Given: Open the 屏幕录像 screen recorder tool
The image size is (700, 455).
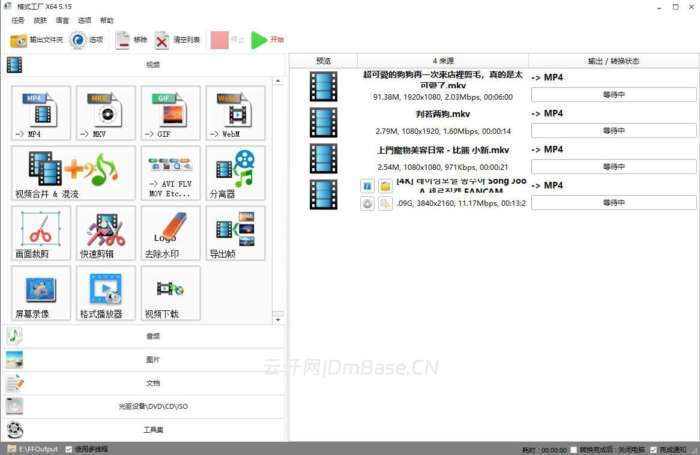Looking at the screenshot, I should point(41,293).
